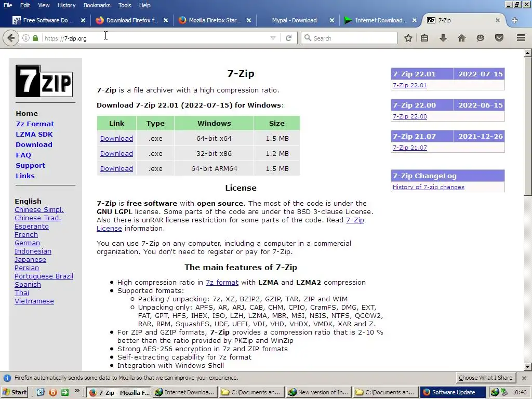
Task: Open the History menu
Action: click(x=66, y=5)
